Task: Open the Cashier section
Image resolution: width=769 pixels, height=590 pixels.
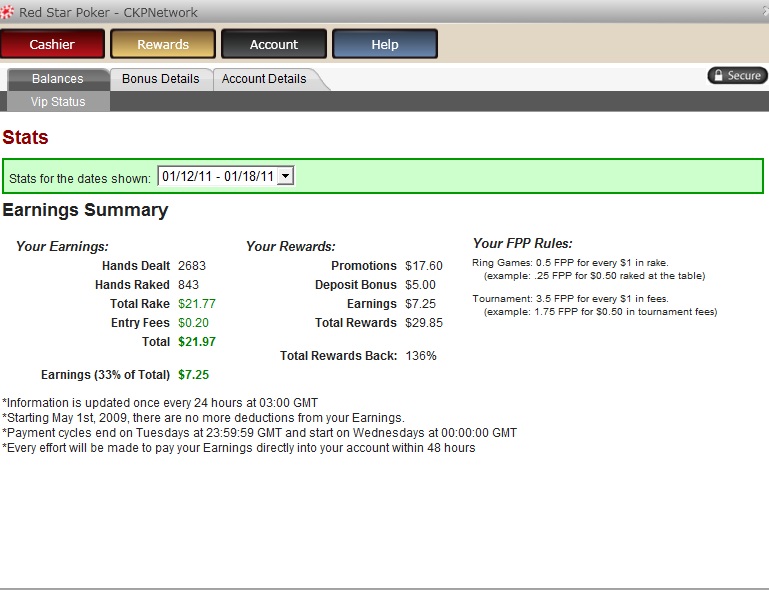Action: pyautogui.click(x=52, y=44)
